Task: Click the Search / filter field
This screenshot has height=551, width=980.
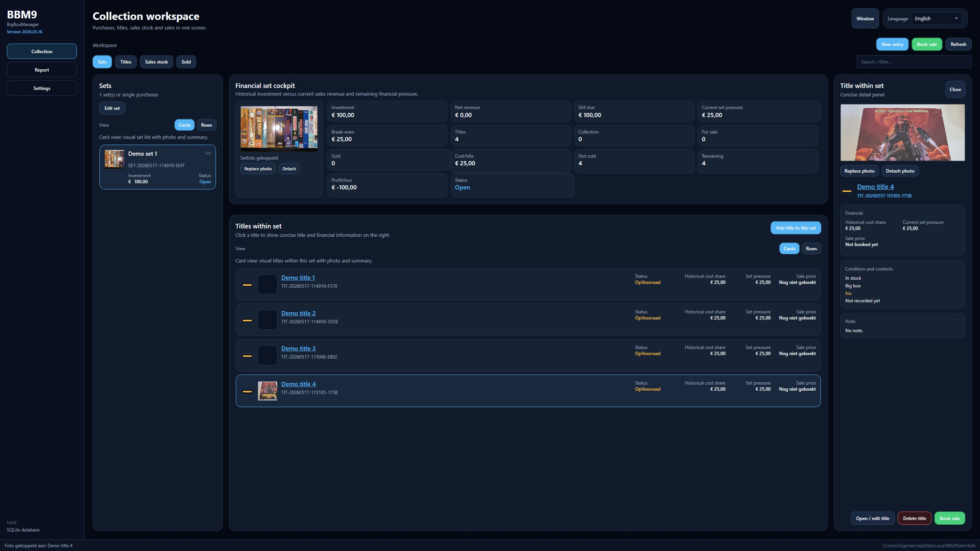Action: pyautogui.click(x=914, y=62)
